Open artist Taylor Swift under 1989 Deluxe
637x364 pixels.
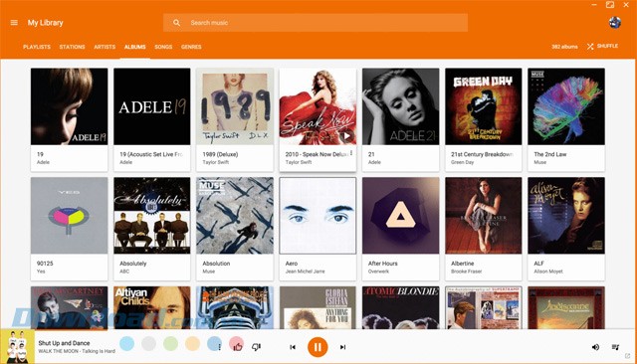[216, 162]
